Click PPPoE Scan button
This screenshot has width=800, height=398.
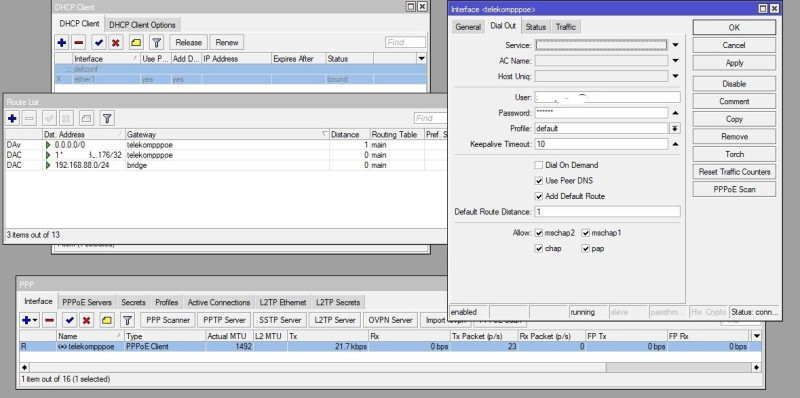pos(734,189)
